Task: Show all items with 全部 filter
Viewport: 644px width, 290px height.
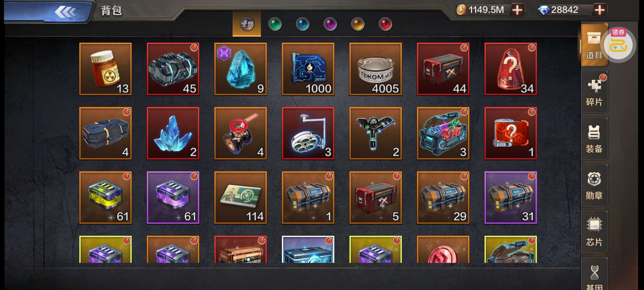Action: pos(247,24)
